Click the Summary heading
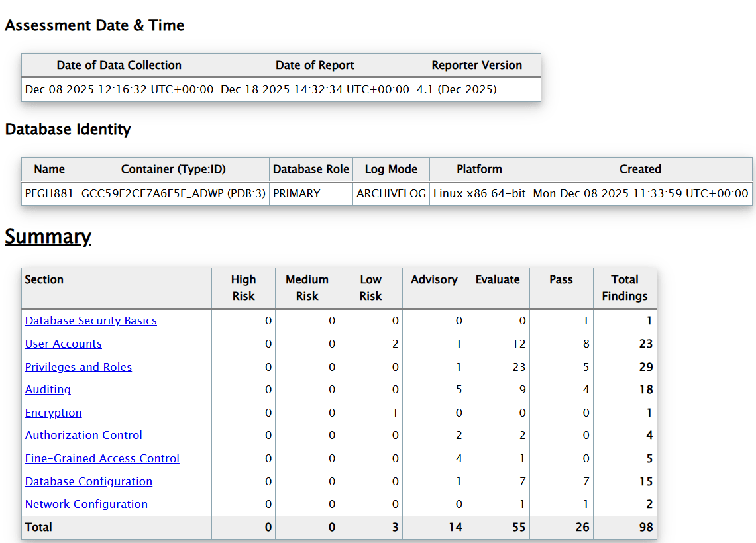Screen dimensions: 756x543 [48, 236]
